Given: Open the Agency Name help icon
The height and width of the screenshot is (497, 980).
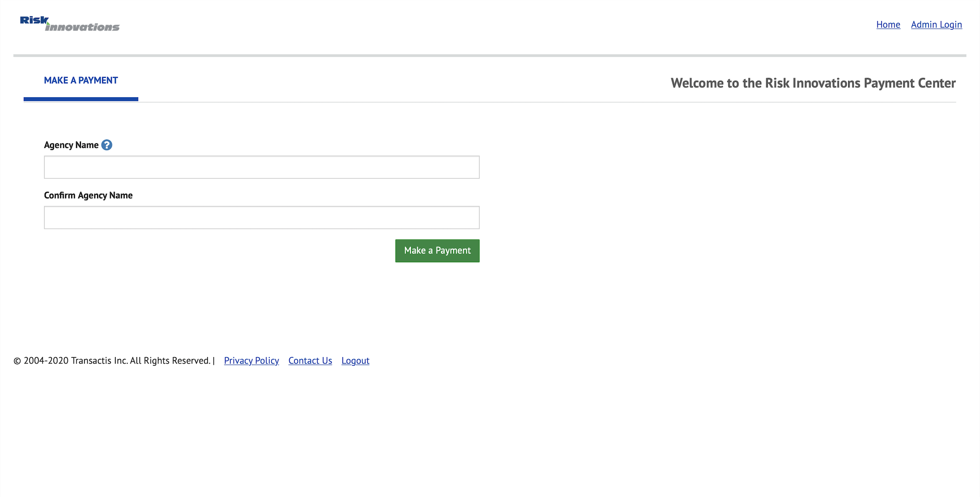Looking at the screenshot, I should pyautogui.click(x=107, y=145).
